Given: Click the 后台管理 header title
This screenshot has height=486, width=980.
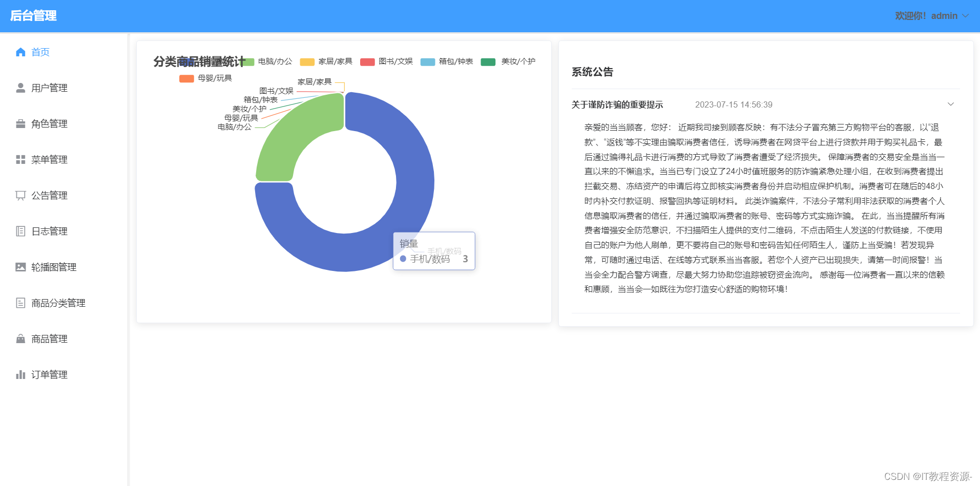Looking at the screenshot, I should coord(33,16).
